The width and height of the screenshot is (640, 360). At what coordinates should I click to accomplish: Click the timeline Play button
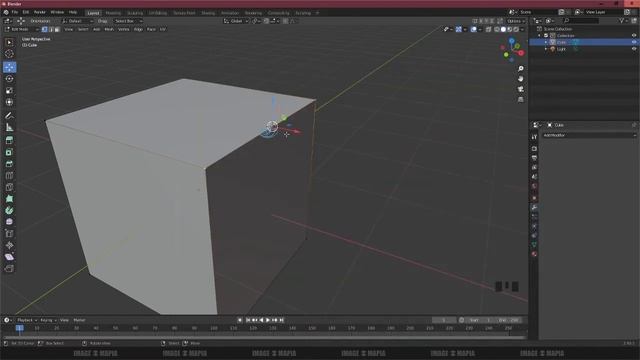pos(268,320)
